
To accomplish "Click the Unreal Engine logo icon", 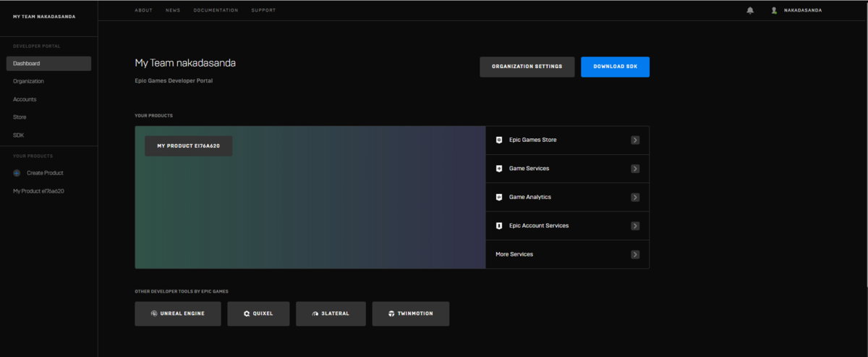I will coord(154,314).
